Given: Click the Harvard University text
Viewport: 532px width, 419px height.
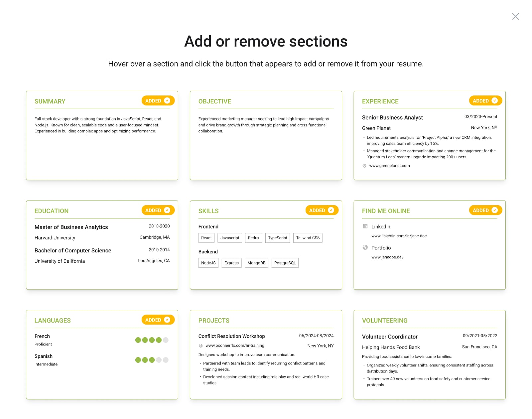Looking at the screenshot, I should pyautogui.click(x=55, y=238).
